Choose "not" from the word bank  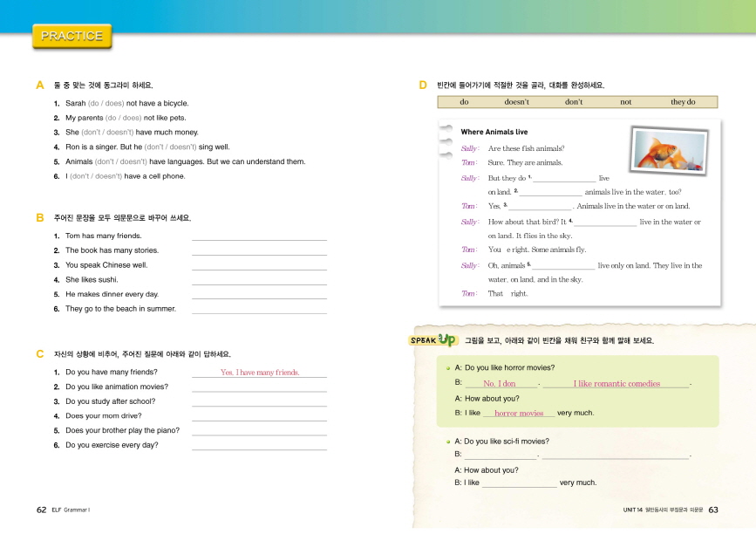(x=625, y=102)
